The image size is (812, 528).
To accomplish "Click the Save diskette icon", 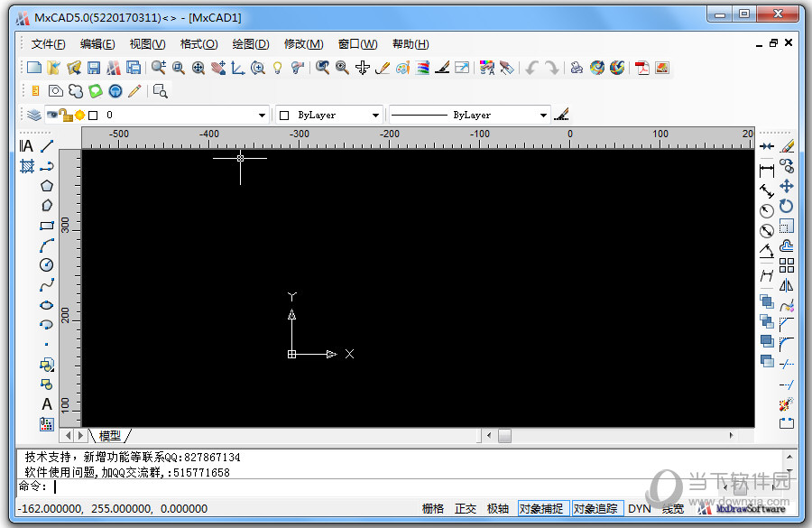I will point(94,68).
